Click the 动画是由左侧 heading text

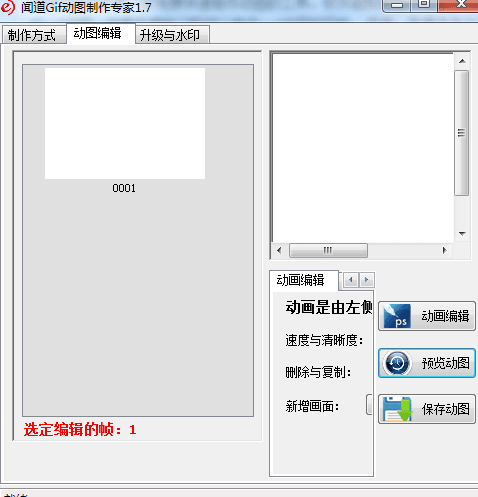click(x=329, y=307)
